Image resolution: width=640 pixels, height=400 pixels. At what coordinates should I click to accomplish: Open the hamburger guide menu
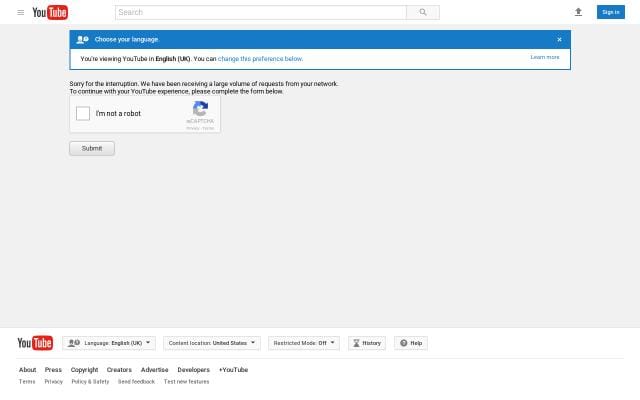[x=20, y=12]
